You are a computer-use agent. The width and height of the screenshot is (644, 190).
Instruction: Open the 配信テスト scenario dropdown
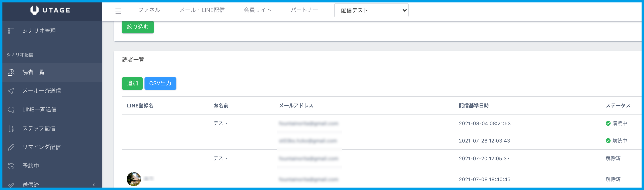[x=371, y=10]
